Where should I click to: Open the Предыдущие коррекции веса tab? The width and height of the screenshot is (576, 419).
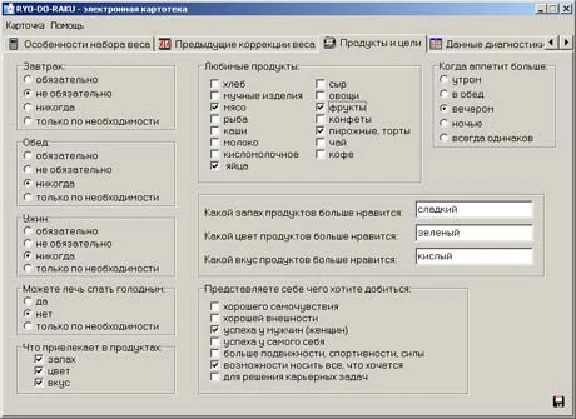(x=237, y=44)
